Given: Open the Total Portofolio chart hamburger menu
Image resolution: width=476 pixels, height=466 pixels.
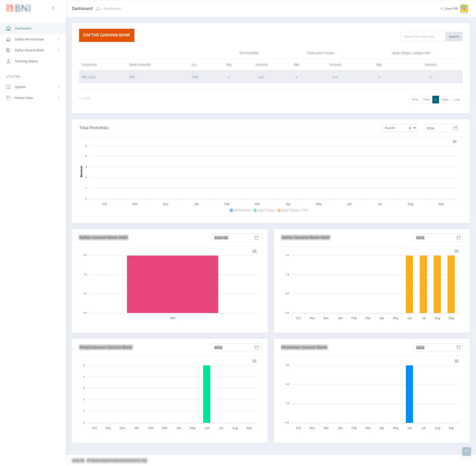Looking at the screenshot, I should (x=454, y=142).
